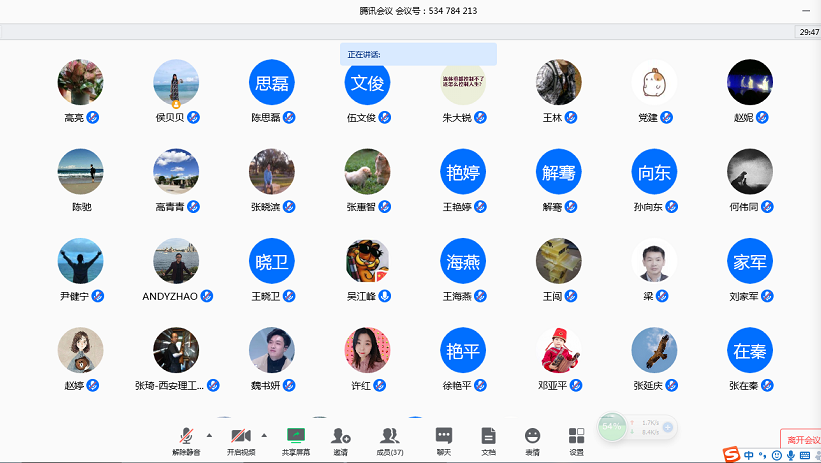Click the 离开会议 leave meeting button

pyautogui.click(x=801, y=439)
